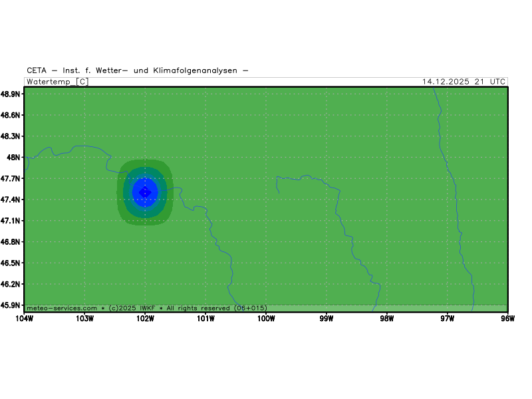The width and height of the screenshot is (532, 399).
Task: Select the 101W longitude label
Action: tap(205, 318)
